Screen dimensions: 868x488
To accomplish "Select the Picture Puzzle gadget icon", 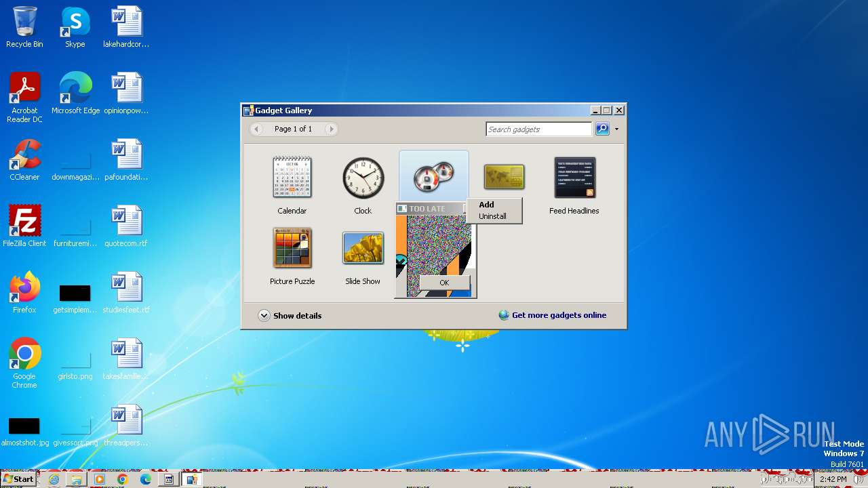I will pos(292,248).
